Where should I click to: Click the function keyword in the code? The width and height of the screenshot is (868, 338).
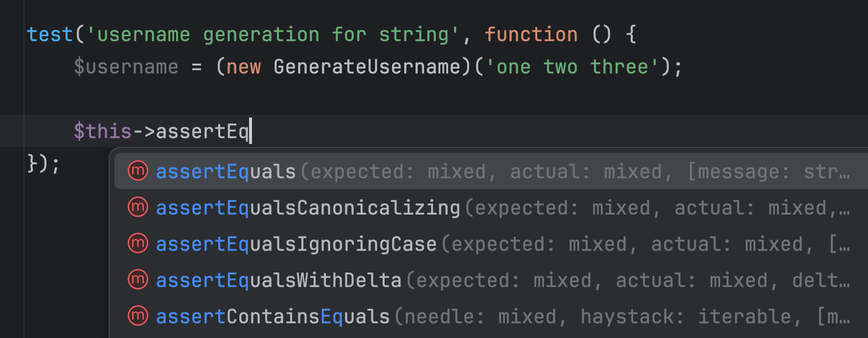(531, 35)
